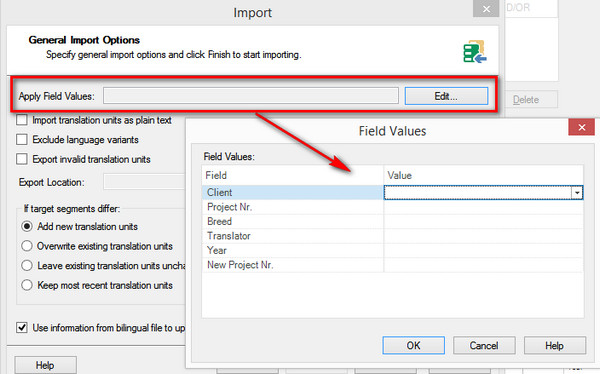
Task: Select Leave existing translation units unchanged
Action: (x=27, y=265)
